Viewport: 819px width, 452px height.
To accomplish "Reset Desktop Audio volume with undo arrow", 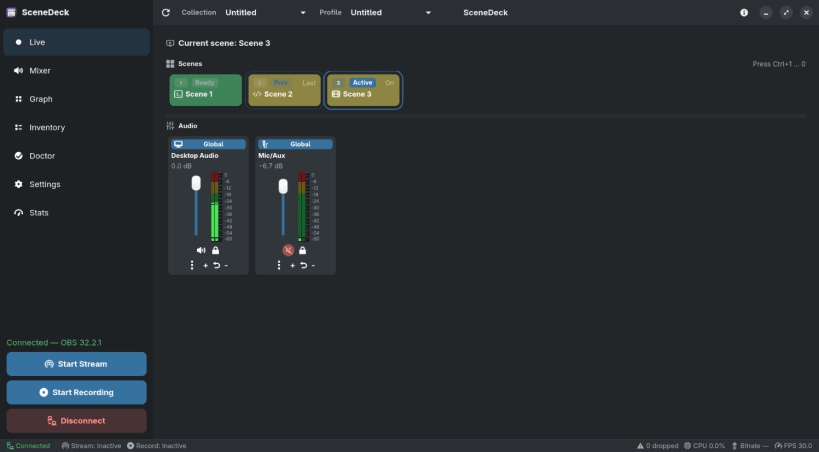I will 216,265.
